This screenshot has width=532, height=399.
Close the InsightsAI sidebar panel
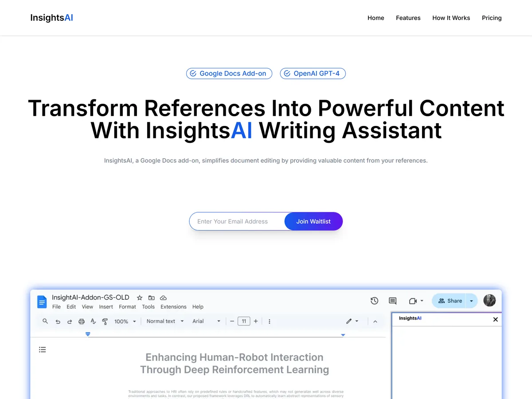pos(496,319)
